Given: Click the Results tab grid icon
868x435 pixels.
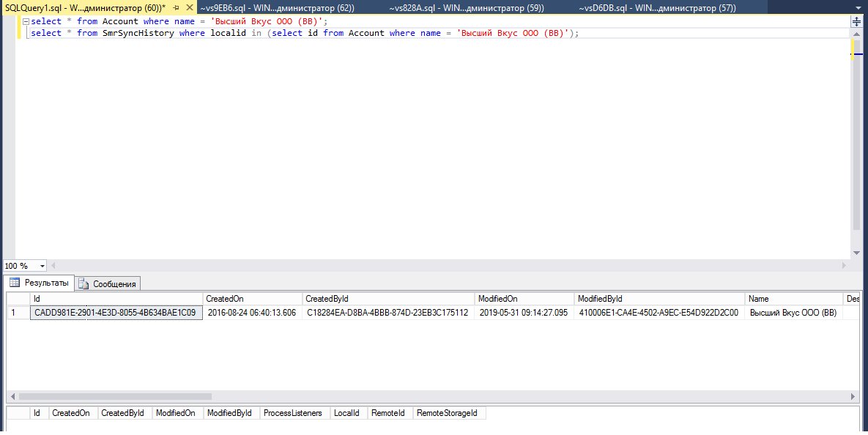Looking at the screenshot, I should coord(15,283).
